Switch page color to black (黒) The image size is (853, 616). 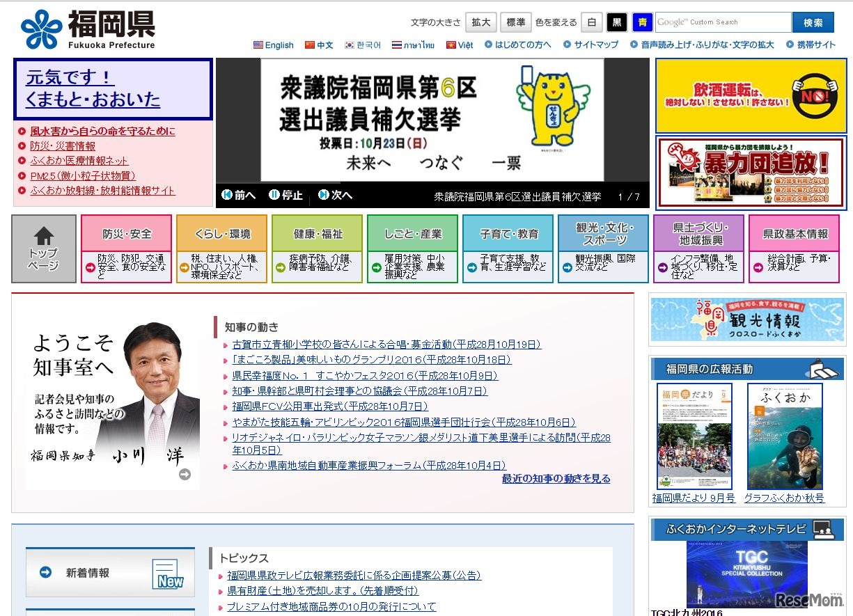616,23
